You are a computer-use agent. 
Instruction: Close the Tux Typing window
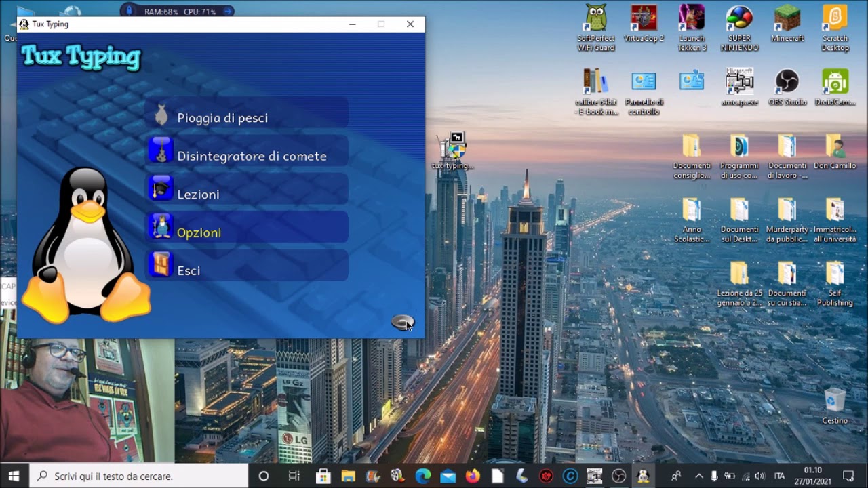[410, 24]
